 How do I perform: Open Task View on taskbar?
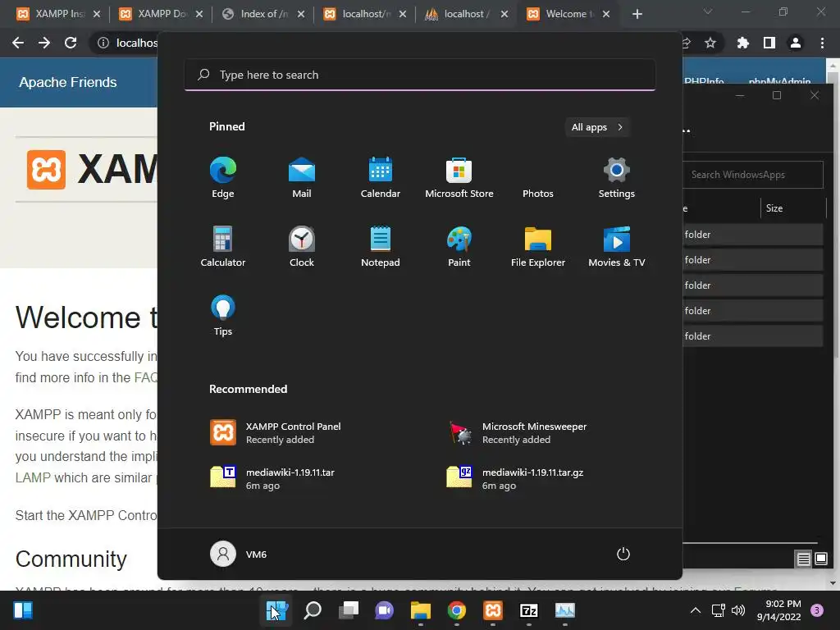349,610
